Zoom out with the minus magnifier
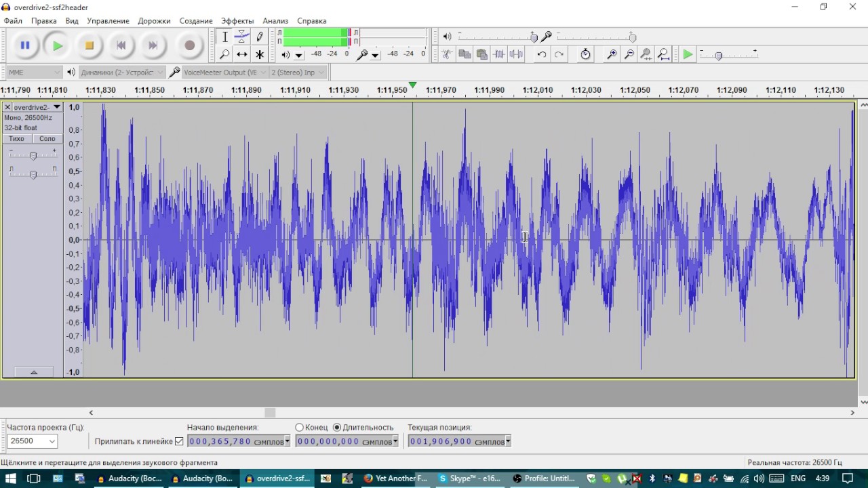Viewport: 868px width, 488px height. click(x=629, y=54)
